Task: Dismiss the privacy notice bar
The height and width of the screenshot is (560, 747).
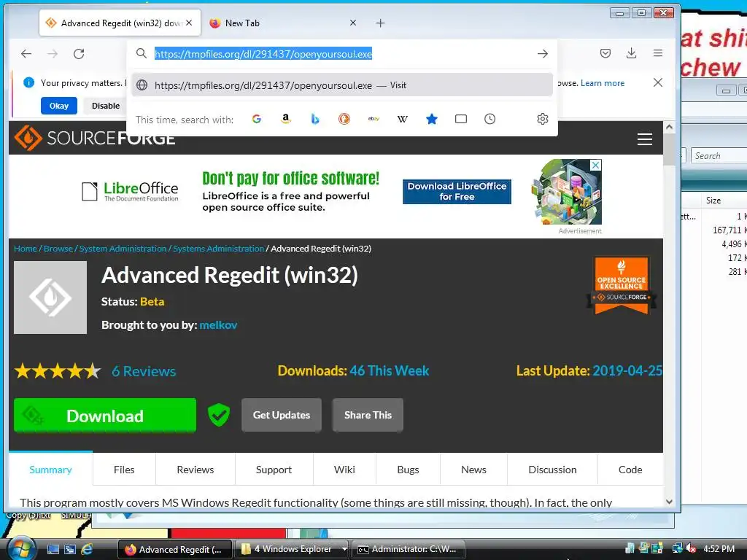Action: (x=658, y=83)
